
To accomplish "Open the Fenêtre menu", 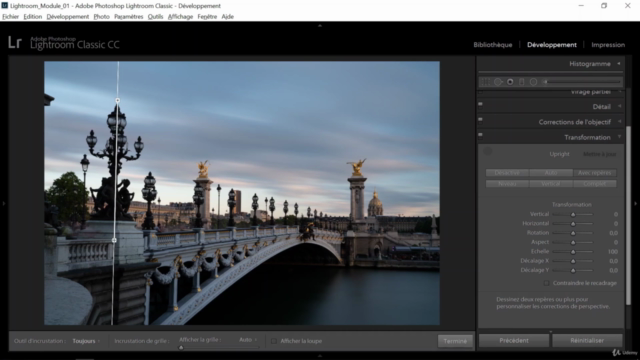I will 207,16.
